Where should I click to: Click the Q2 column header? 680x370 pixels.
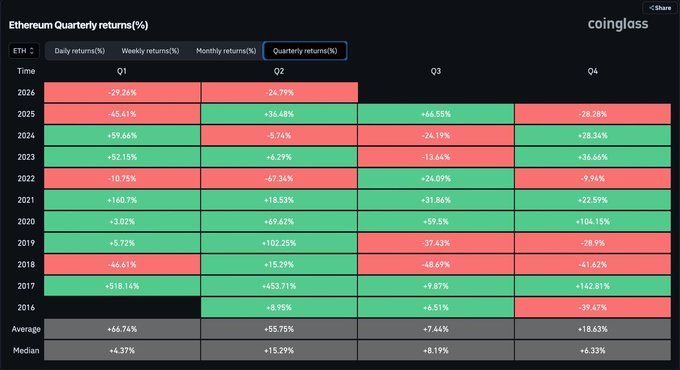point(279,71)
